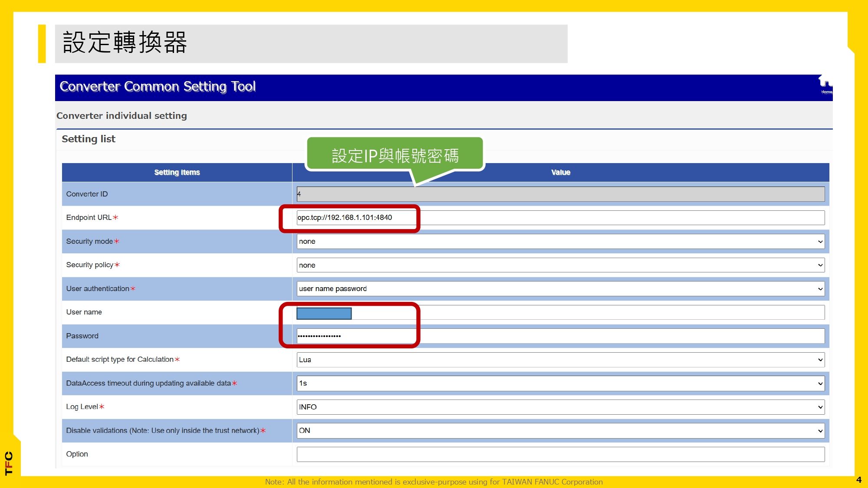
Task: Click the Option input field
Action: click(561, 454)
